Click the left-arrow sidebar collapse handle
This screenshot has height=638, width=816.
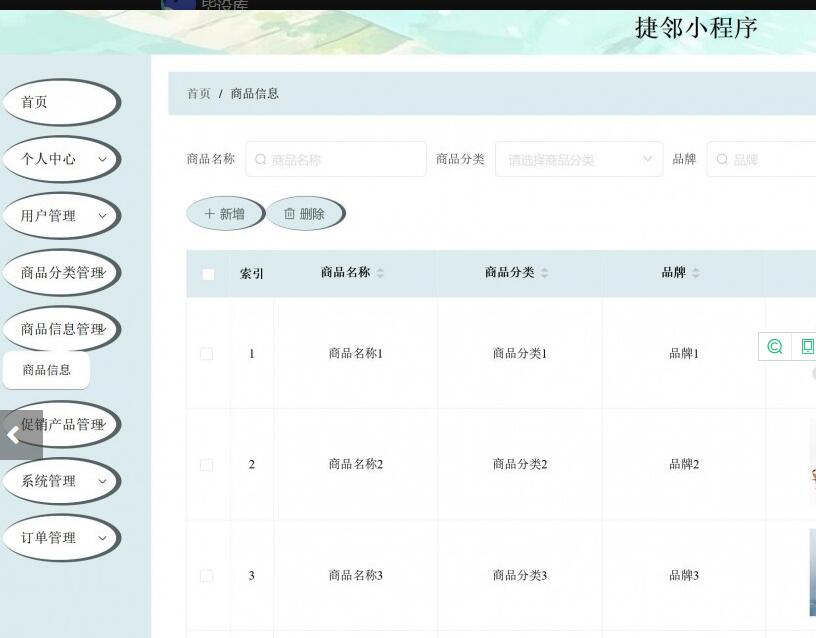click(11, 435)
